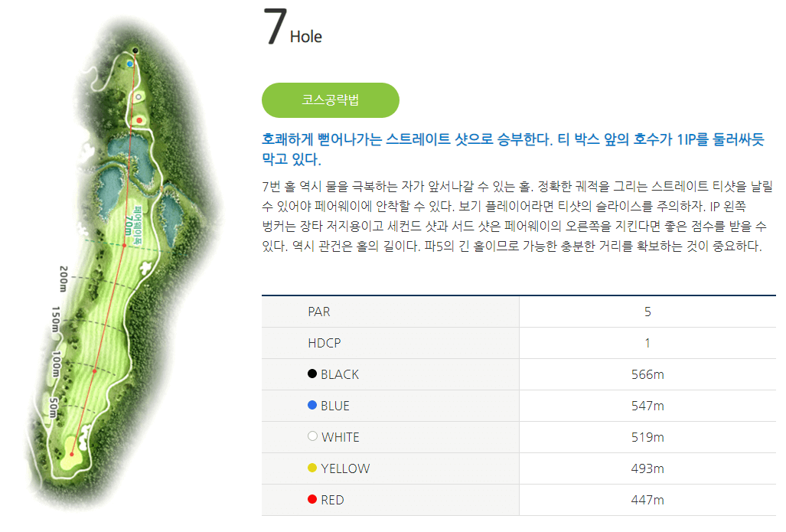Click the blue tee marker on the course map
This screenshot has height=532, width=786.
pyautogui.click(x=130, y=64)
